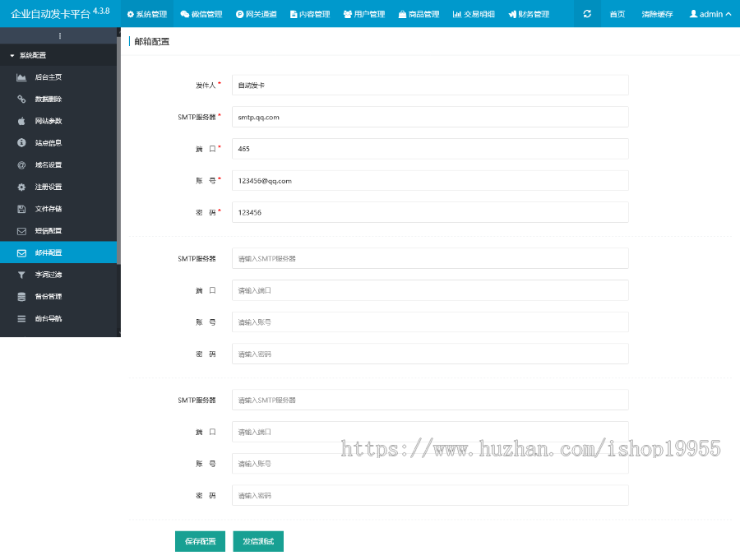Click 清除缓存 in the top bar
The width and height of the screenshot is (740, 560).
click(658, 14)
